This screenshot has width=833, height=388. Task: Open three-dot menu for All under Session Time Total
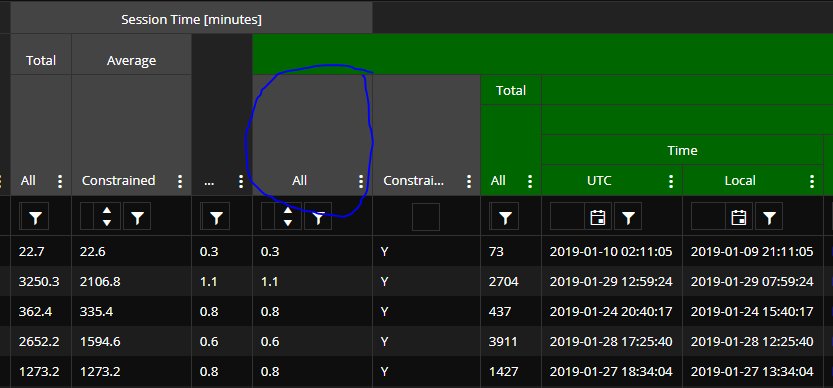[60, 181]
